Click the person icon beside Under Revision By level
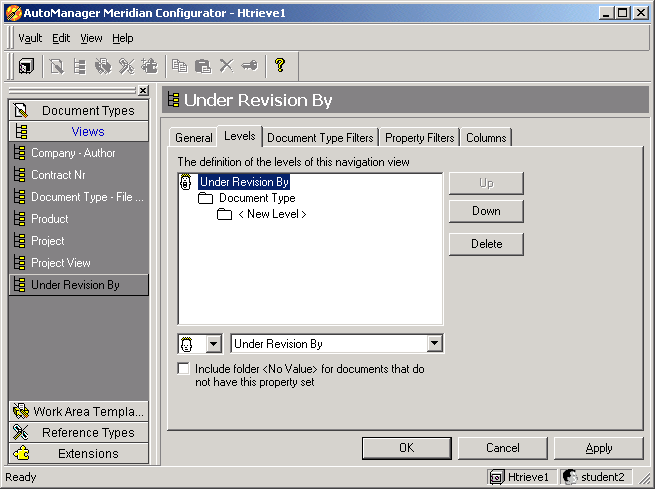Screen dimensions: 655x489 [186, 182]
